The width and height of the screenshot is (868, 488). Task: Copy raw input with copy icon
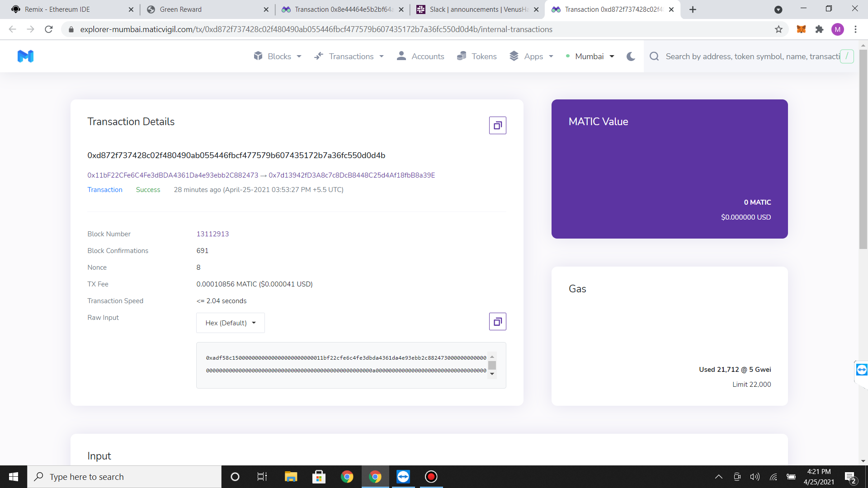tap(497, 322)
